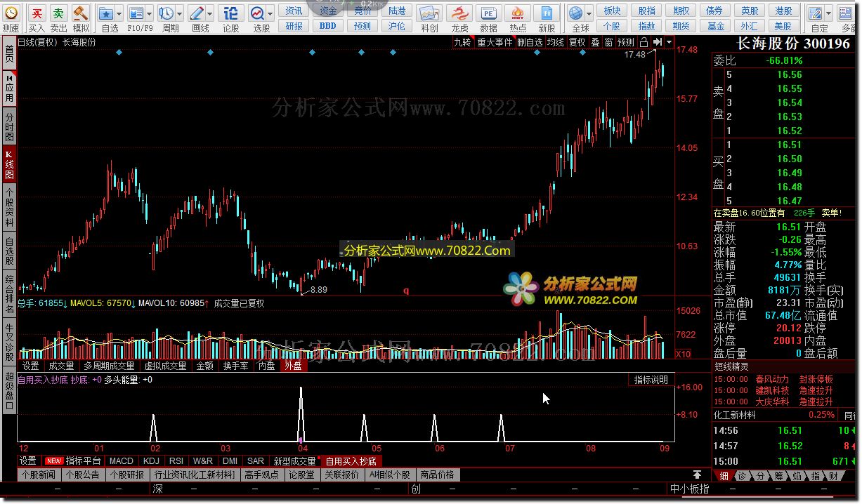Toggle the 九转 indicator
The width and height of the screenshot is (862, 504).
[462, 42]
